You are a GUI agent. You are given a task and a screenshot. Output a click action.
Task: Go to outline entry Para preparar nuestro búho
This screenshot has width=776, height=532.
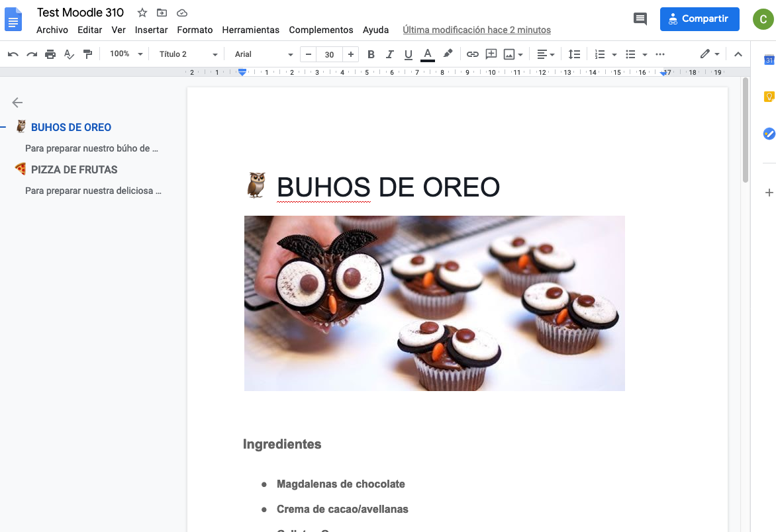click(x=91, y=148)
